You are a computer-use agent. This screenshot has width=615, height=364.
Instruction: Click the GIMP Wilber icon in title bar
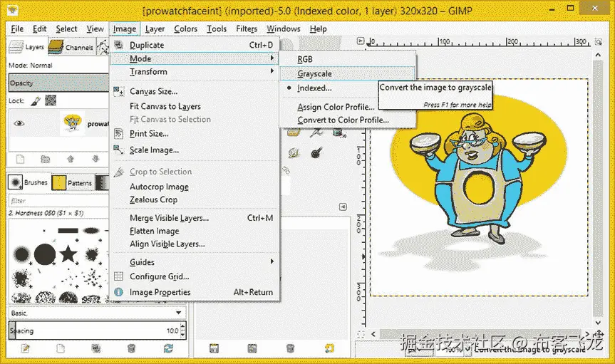[x=13, y=10]
